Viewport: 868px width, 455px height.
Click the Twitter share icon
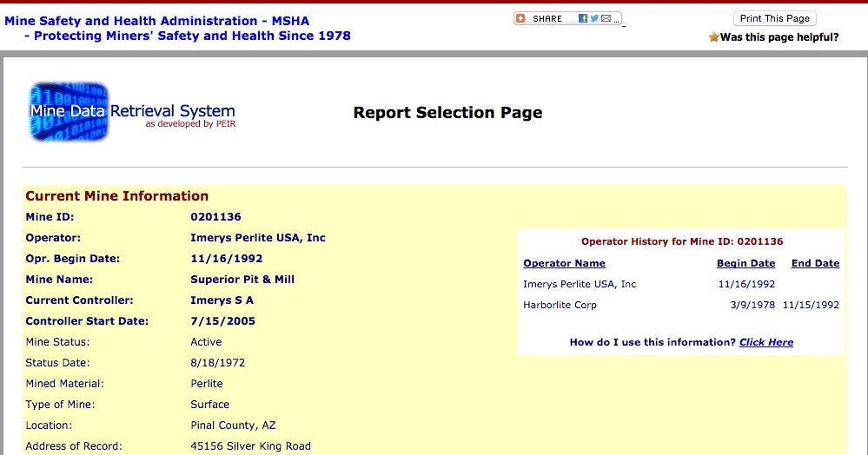pos(594,18)
